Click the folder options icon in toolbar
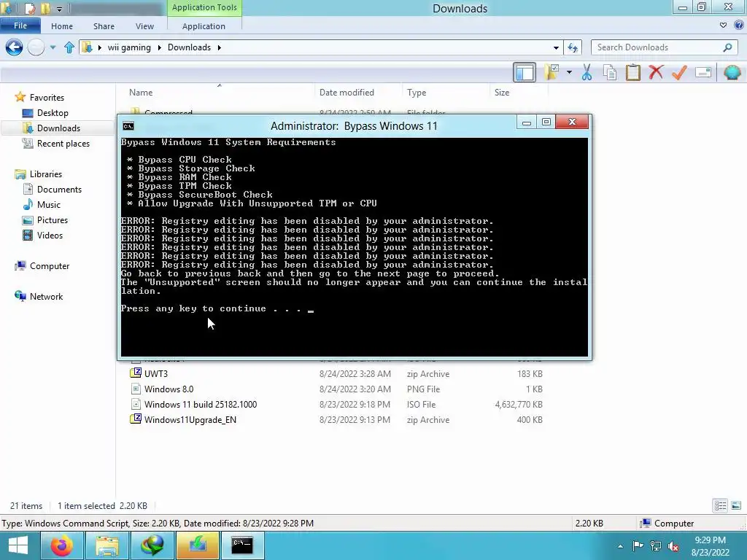The width and height of the screenshot is (747, 560). click(x=551, y=72)
